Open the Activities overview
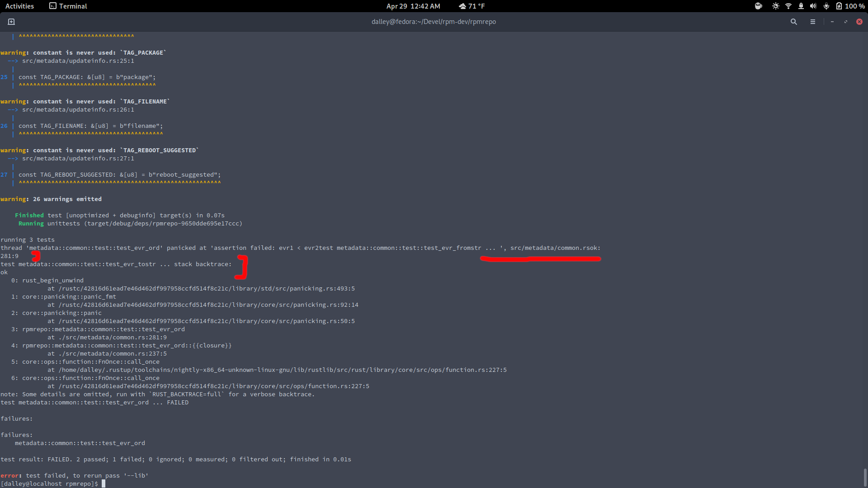Screen dimensions: 868x488 point(19,6)
